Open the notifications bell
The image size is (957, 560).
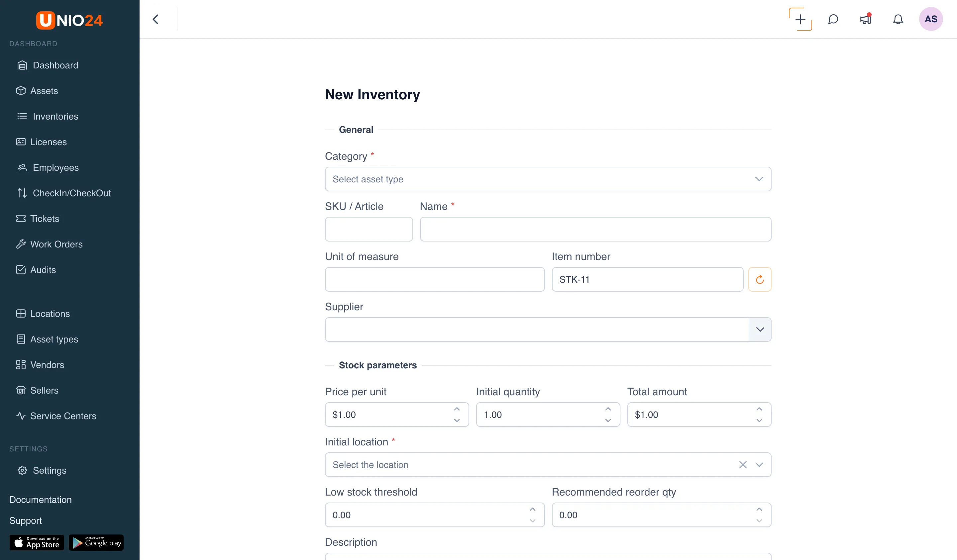click(x=898, y=19)
